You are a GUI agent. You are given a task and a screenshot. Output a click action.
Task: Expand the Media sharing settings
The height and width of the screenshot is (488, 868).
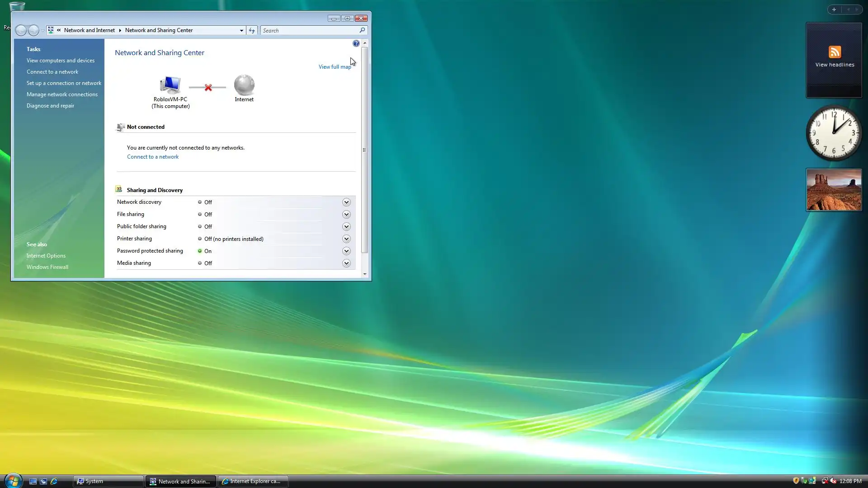346,263
